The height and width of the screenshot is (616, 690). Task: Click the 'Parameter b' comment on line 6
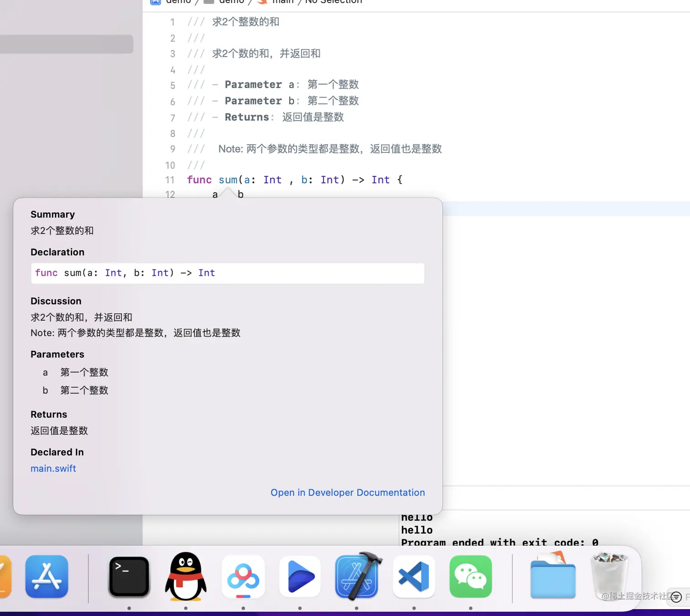(x=273, y=101)
